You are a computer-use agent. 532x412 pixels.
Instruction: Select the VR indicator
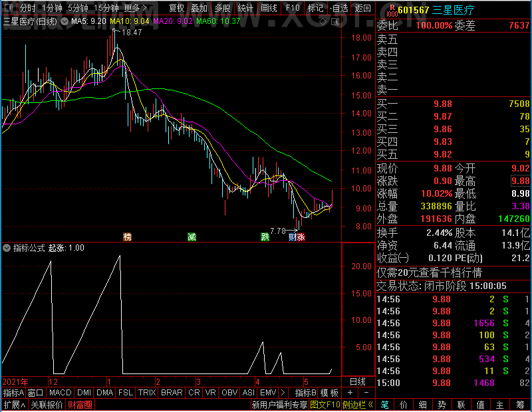pos(211,393)
